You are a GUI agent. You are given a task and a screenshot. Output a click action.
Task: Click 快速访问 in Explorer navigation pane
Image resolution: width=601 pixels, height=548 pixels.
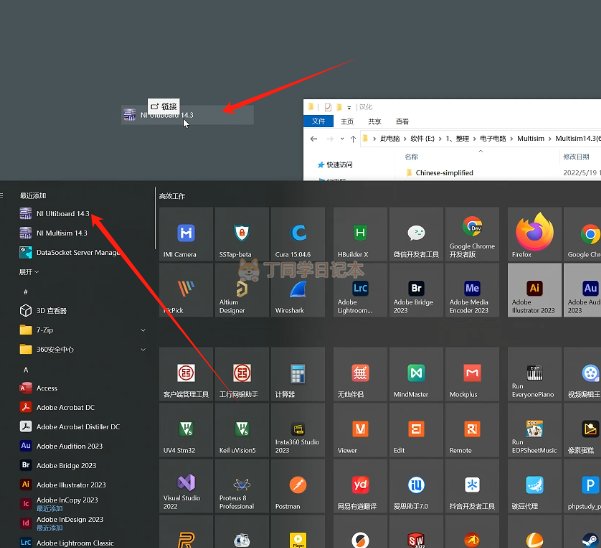pyautogui.click(x=338, y=164)
